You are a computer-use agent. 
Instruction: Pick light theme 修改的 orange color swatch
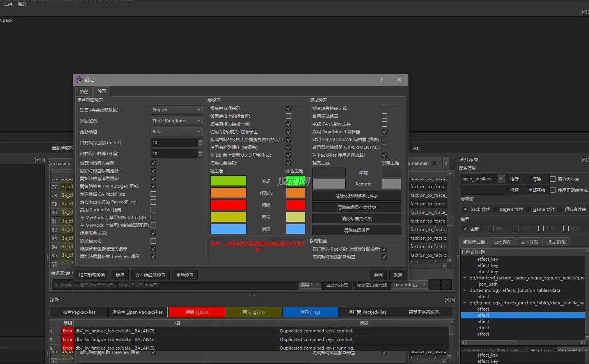point(228,193)
